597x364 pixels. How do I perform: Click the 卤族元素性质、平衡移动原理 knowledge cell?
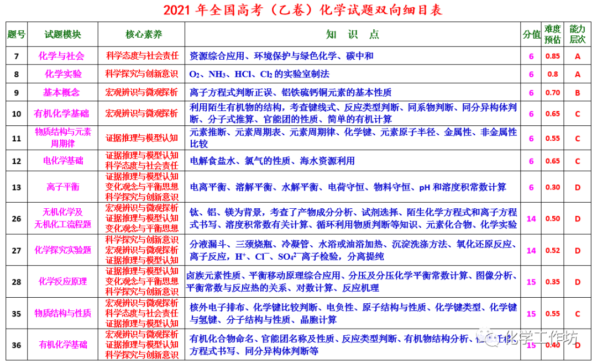[x=352, y=282]
